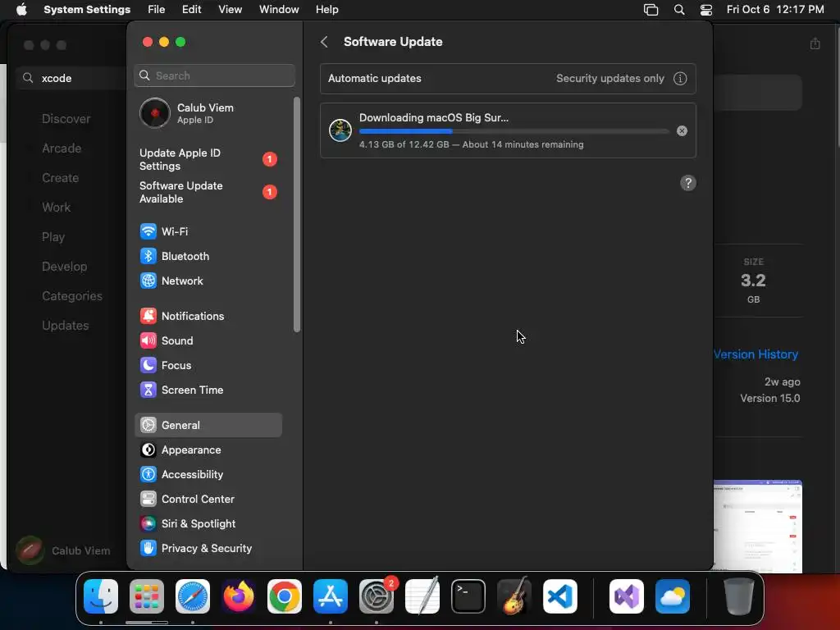Open Arcade in App Store sidebar
The image size is (840, 630).
point(62,148)
